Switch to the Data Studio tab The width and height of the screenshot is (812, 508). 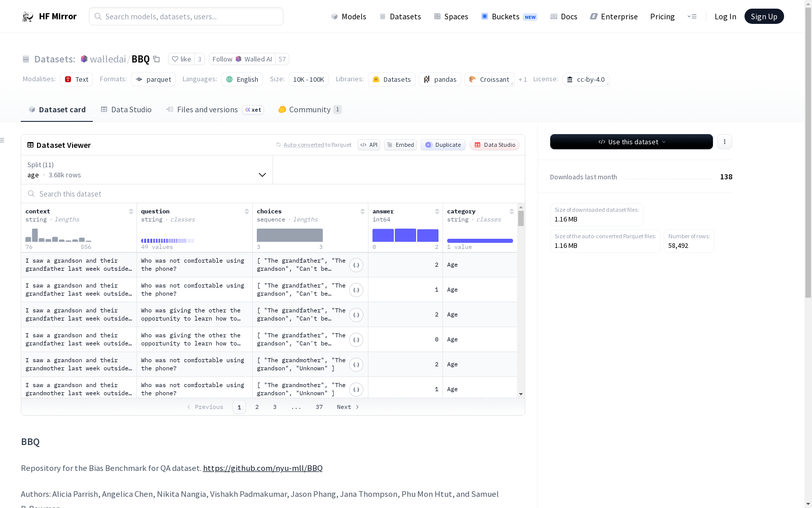click(126, 110)
